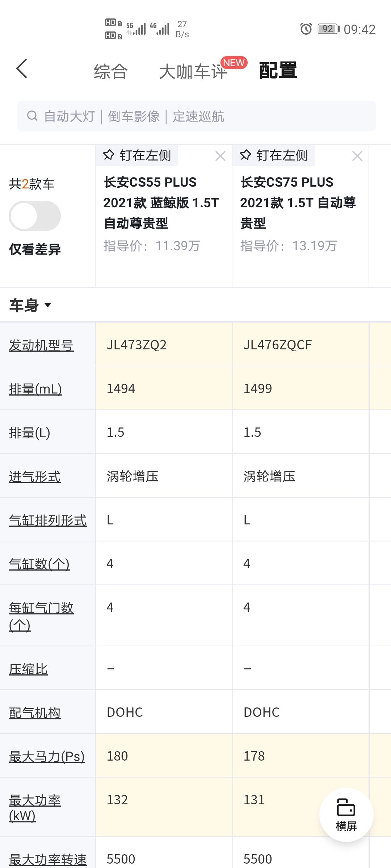391x868 pixels.
Task: Open 气缸排列形式 explanation link
Action: click(x=48, y=520)
